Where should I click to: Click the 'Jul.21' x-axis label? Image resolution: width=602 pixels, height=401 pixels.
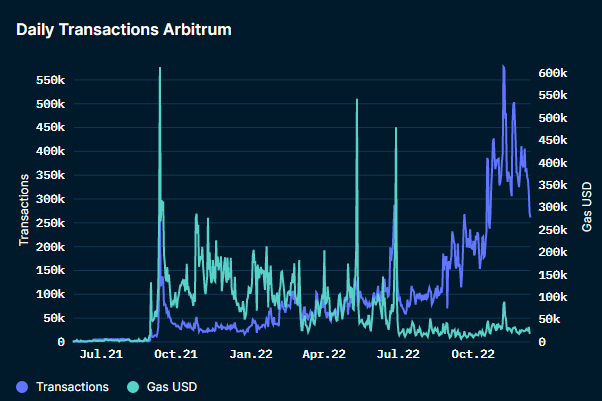pyautogui.click(x=101, y=354)
